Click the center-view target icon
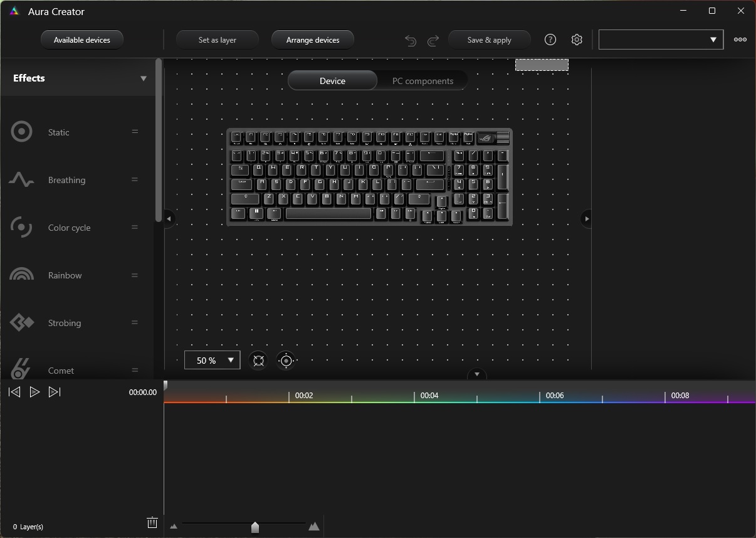The image size is (756, 538). pos(286,360)
